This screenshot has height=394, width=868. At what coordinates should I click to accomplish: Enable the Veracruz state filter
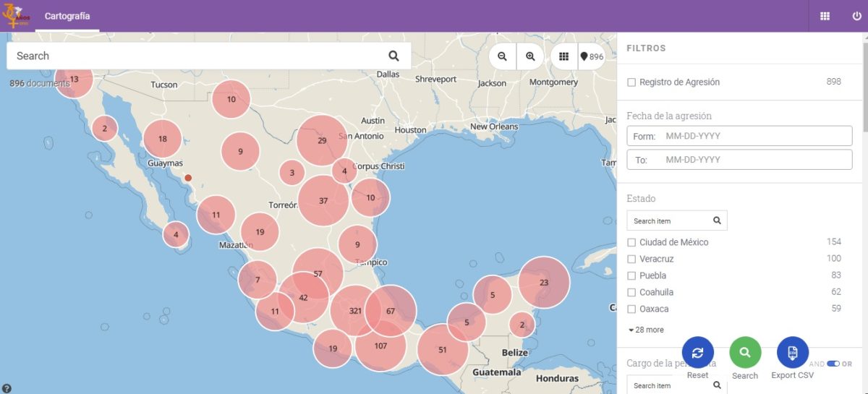[631, 259]
